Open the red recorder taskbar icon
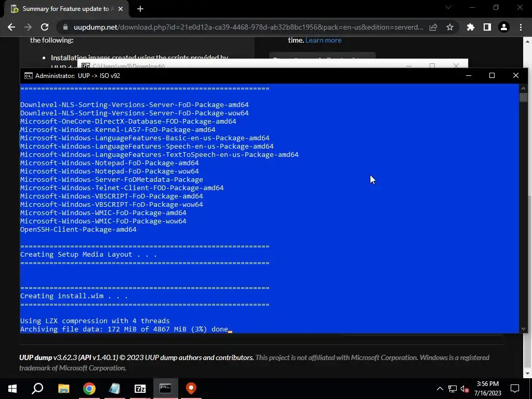This screenshot has height=399, width=532. point(191,389)
